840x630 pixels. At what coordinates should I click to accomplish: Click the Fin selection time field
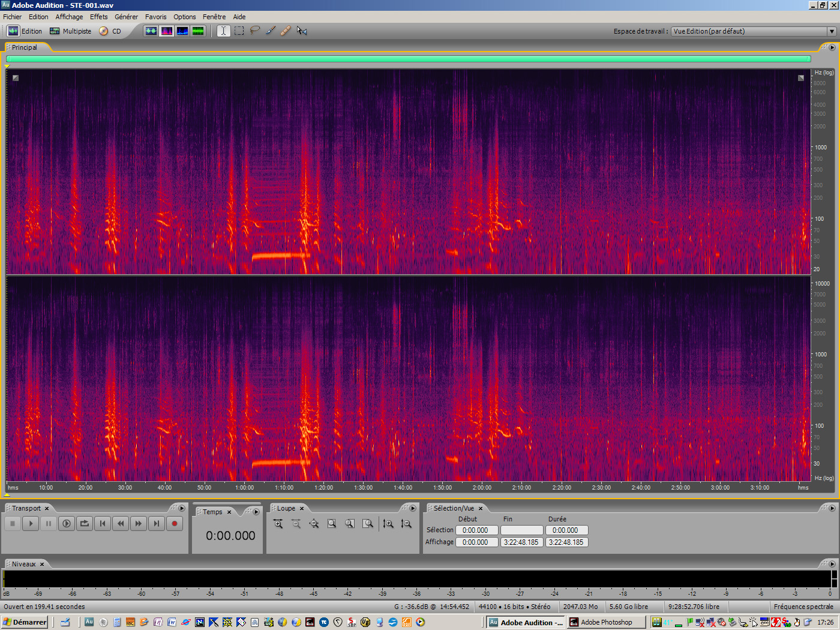point(521,530)
